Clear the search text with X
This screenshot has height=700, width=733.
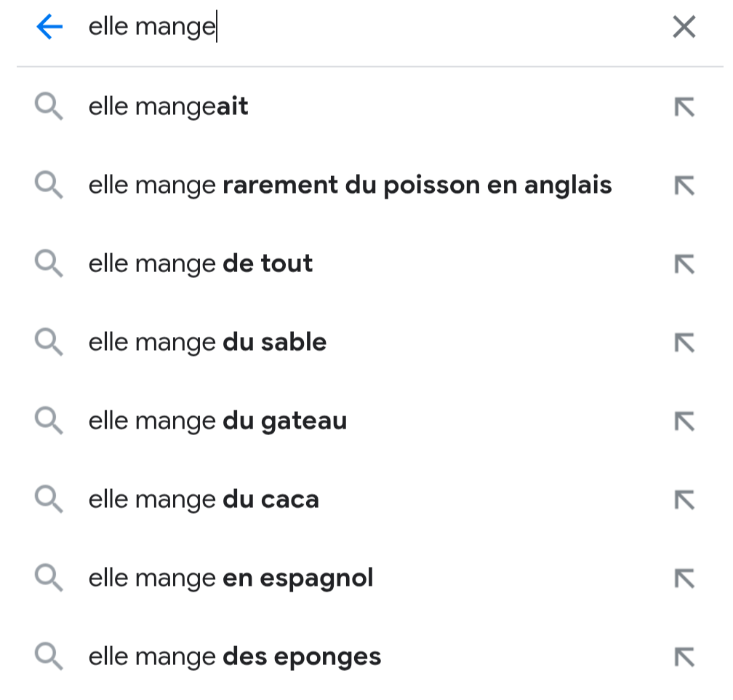pyautogui.click(x=684, y=28)
